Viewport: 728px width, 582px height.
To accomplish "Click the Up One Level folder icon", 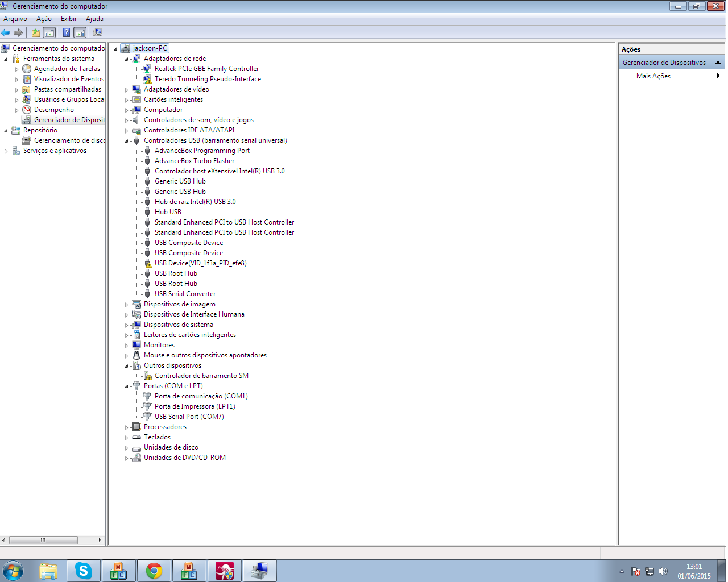I will point(36,32).
